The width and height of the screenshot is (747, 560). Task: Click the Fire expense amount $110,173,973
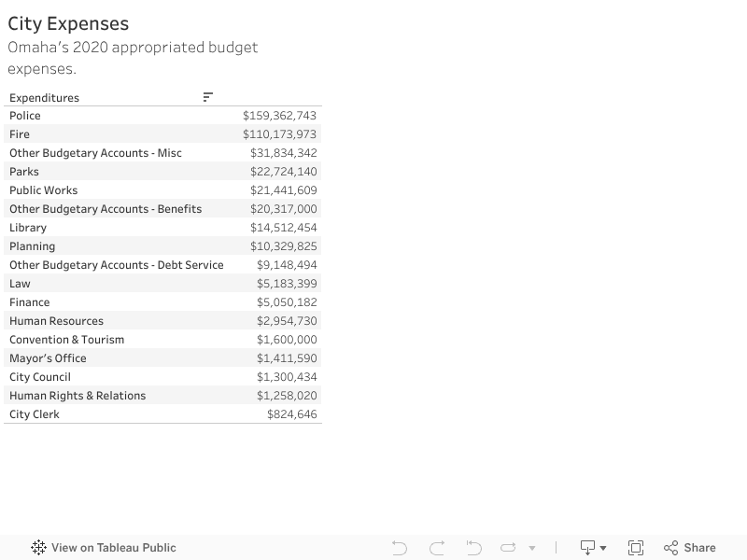point(279,134)
